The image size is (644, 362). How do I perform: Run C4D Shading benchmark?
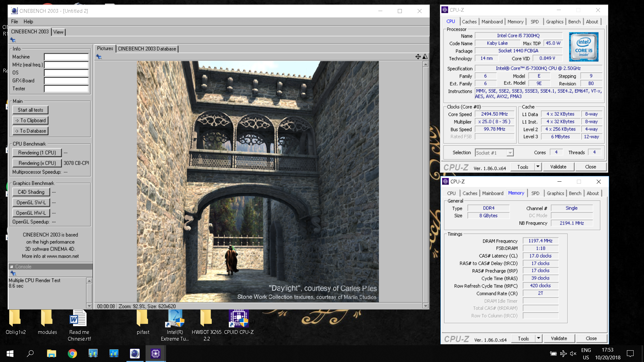pyautogui.click(x=31, y=192)
